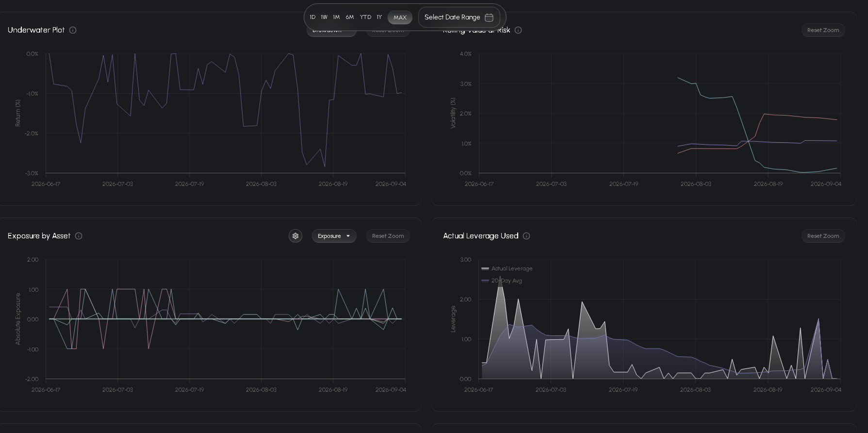868x433 pixels.
Task: Select the 1M time range
Action: point(336,17)
